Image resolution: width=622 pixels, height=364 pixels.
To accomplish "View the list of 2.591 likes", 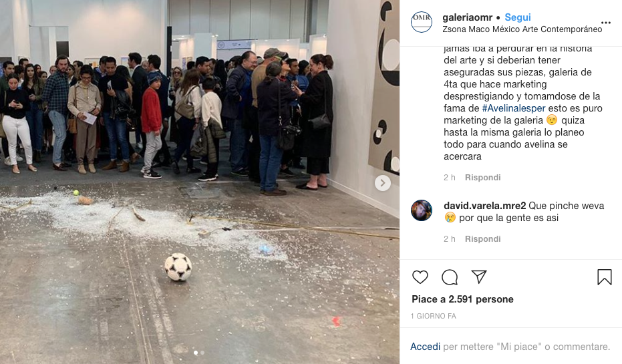I will [462, 299].
